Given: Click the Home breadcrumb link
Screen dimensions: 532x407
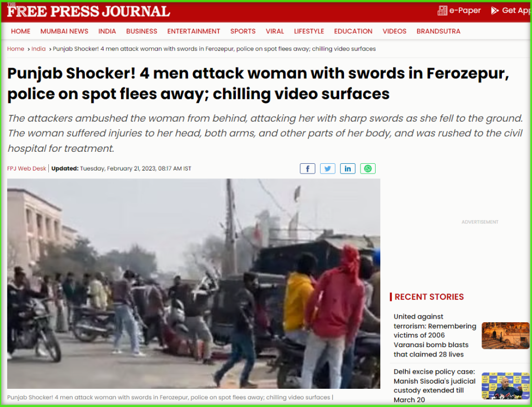Looking at the screenshot, I should pyautogui.click(x=16, y=49).
